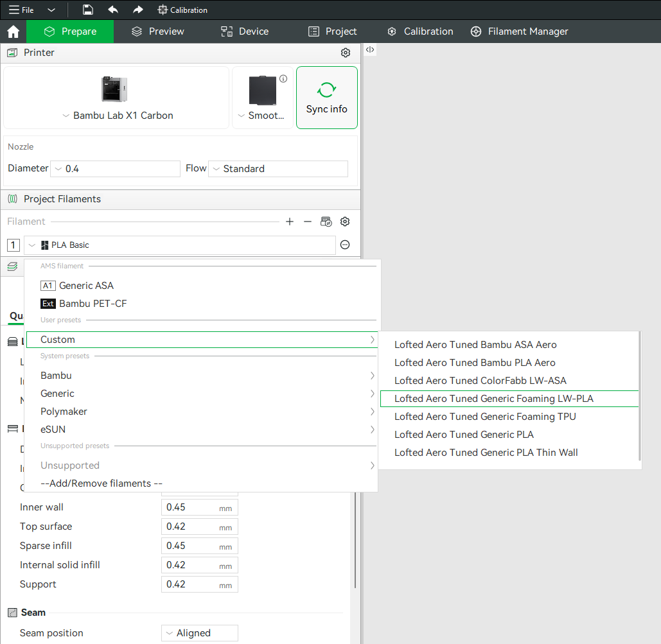Open the File hamburger menu
Screen dimensions: 661x644
(21, 10)
